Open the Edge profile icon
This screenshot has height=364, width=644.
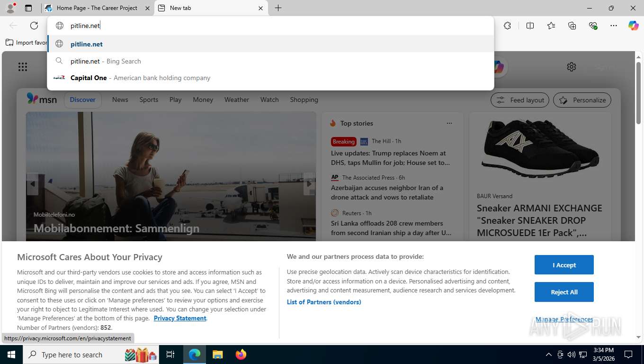tap(10, 8)
